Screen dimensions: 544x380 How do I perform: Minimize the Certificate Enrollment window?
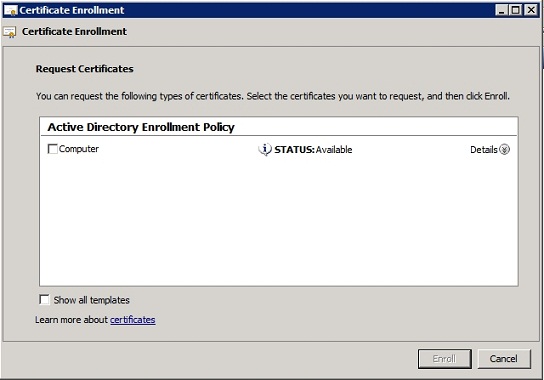(x=501, y=10)
